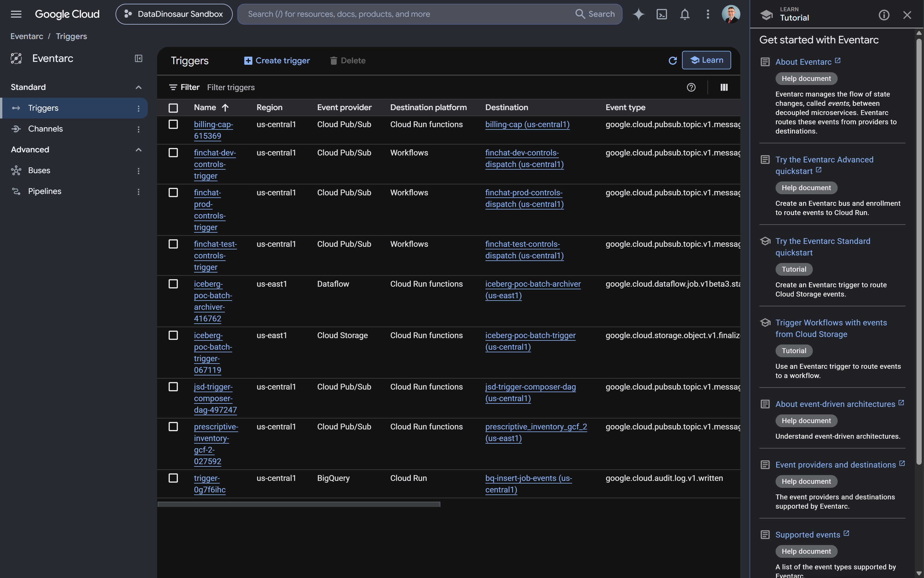Open the Channels item three-dot menu
This screenshot has height=578, width=924.
pos(139,129)
